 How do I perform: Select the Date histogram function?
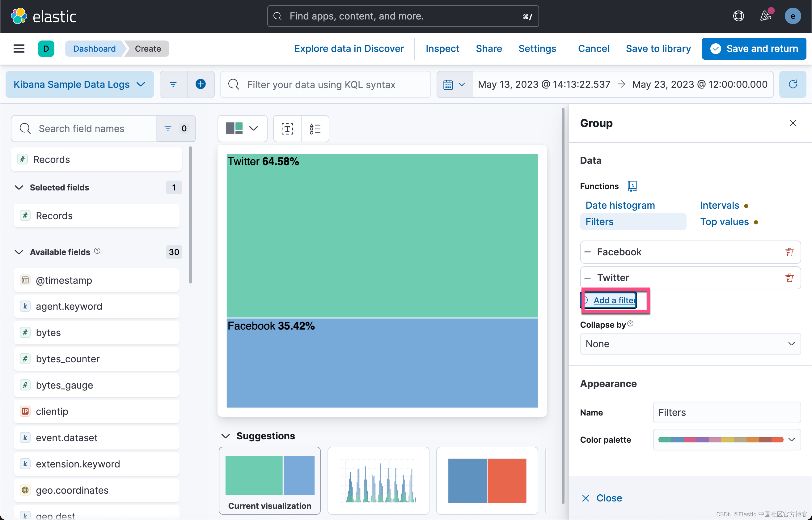(620, 205)
